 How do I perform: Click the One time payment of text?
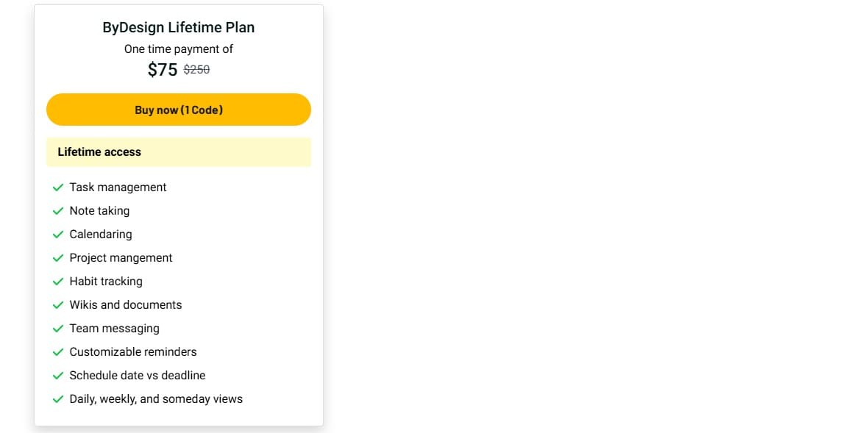[179, 49]
